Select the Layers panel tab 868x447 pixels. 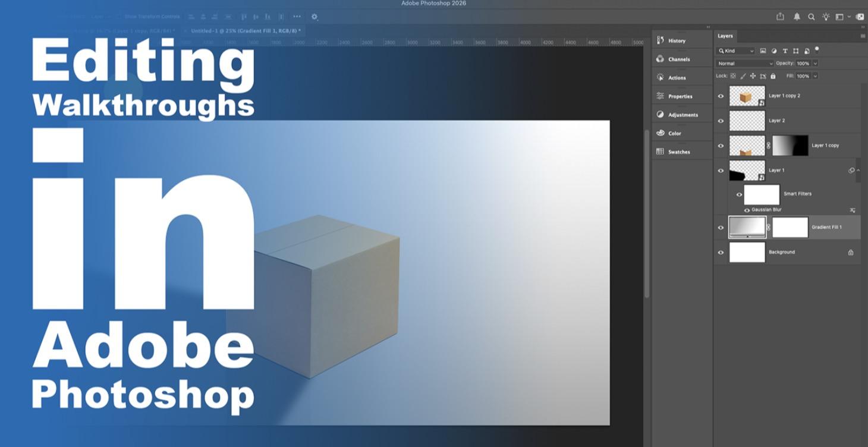coord(725,36)
